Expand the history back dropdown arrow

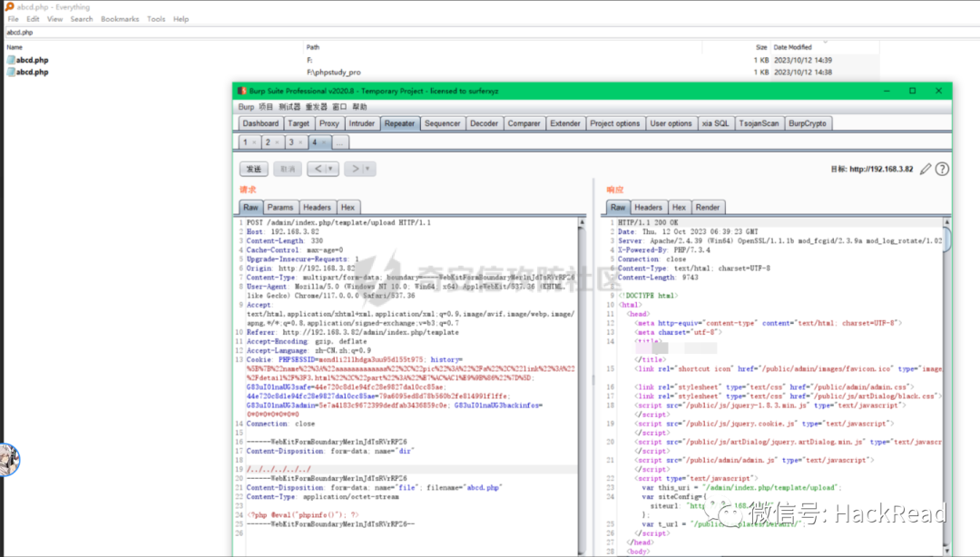[331, 169]
